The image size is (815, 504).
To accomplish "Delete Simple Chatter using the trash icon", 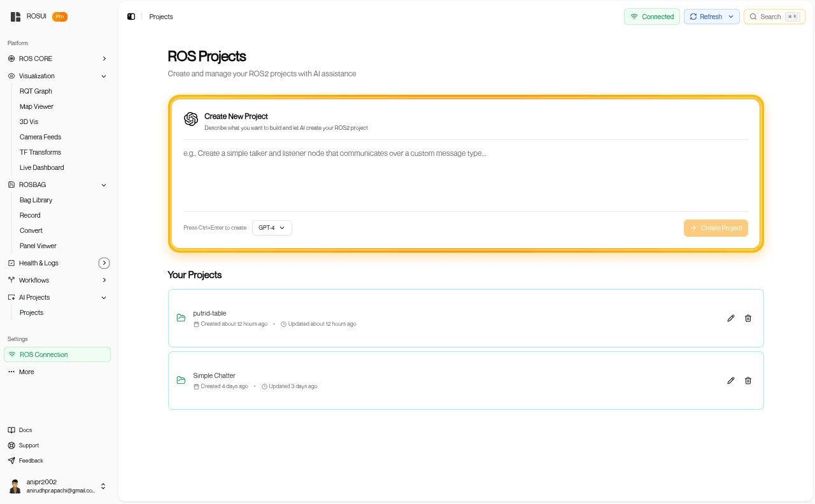I will click(748, 381).
